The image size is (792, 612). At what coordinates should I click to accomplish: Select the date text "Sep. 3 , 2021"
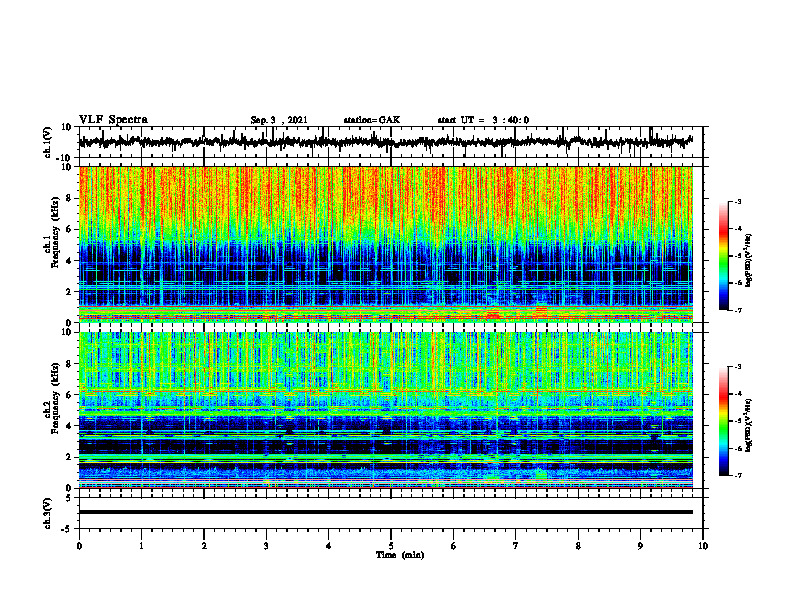point(279,120)
